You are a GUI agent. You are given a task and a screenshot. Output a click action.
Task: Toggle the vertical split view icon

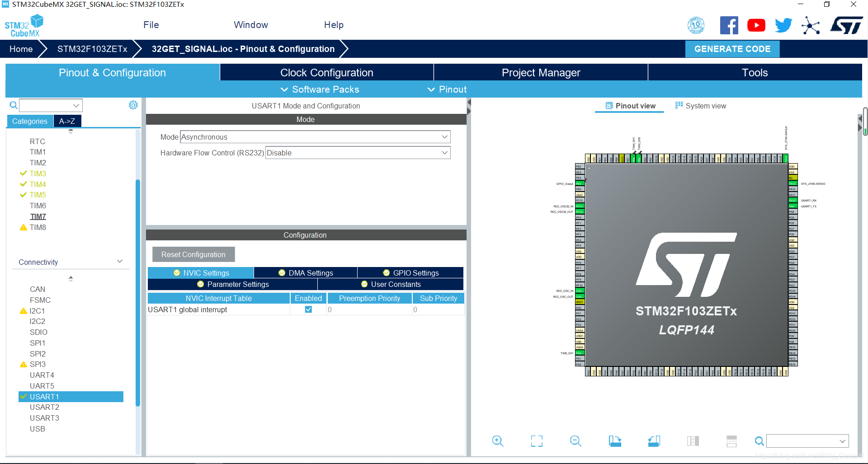click(693, 441)
